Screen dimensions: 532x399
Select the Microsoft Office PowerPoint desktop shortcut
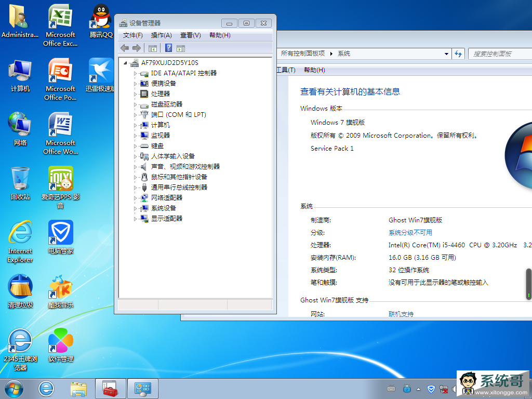[x=60, y=71]
